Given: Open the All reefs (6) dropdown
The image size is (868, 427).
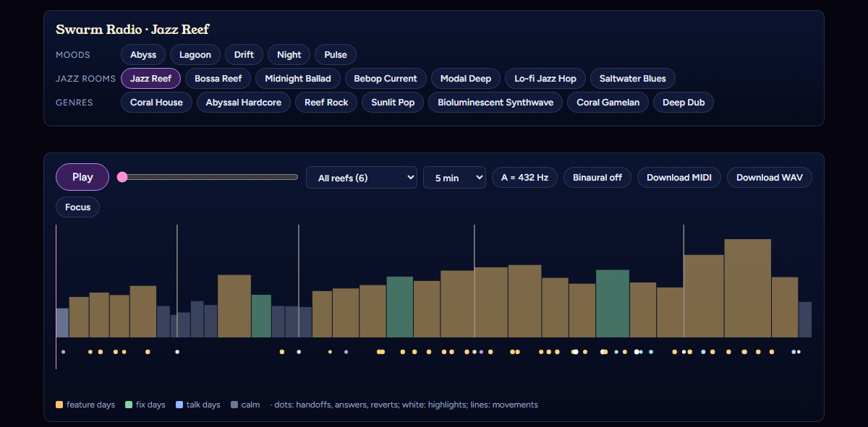Looking at the screenshot, I should 362,178.
